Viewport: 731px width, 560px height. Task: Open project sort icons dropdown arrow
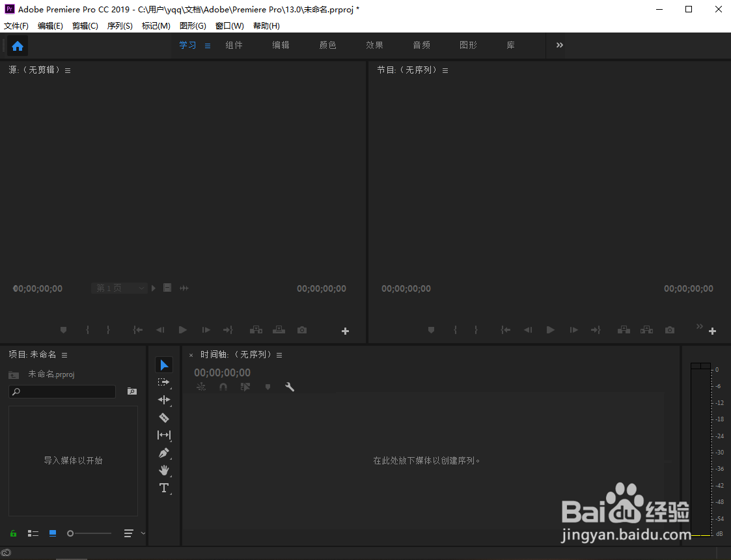143,533
